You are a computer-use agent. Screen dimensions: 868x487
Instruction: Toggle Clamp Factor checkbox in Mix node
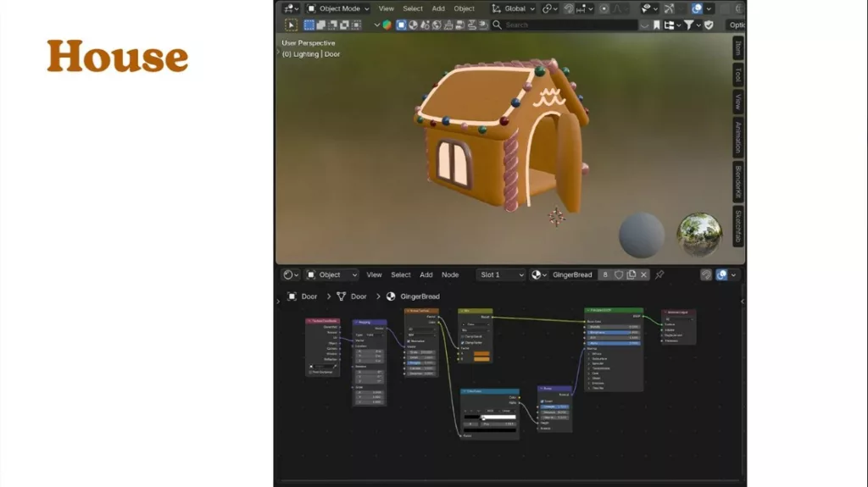click(463, 342)
